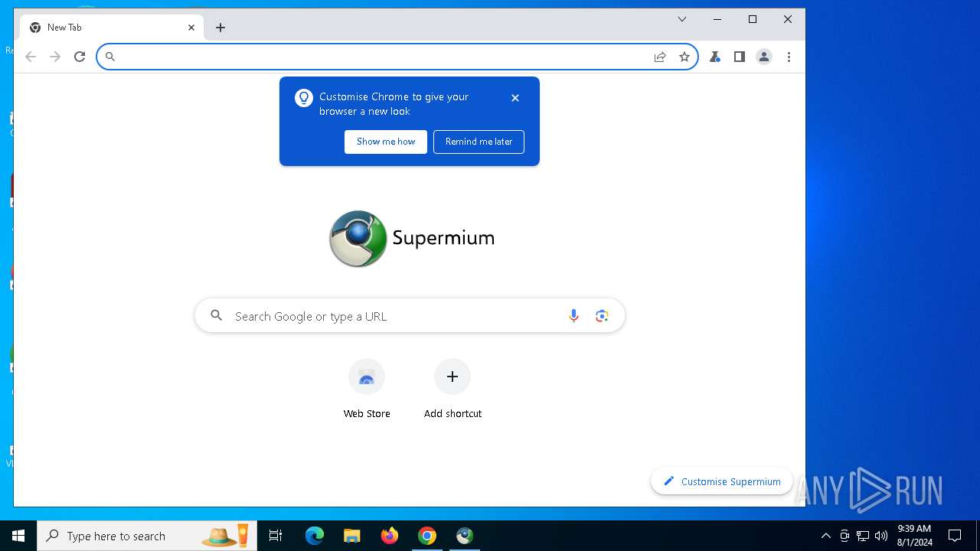Open the notification center icon
This screenshot has height=551, width=980.
coord(955,536)
